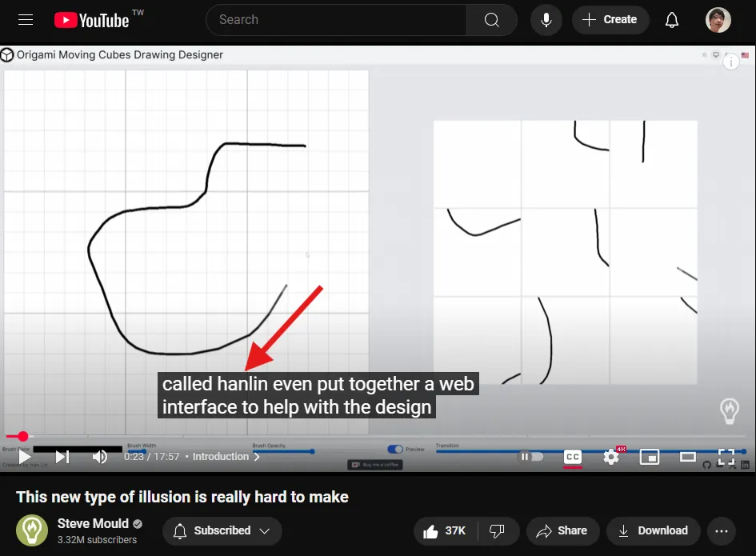The image size is (756, 556).
Task: Open YouTube notifications bell
Action: [x=672, y=20]
